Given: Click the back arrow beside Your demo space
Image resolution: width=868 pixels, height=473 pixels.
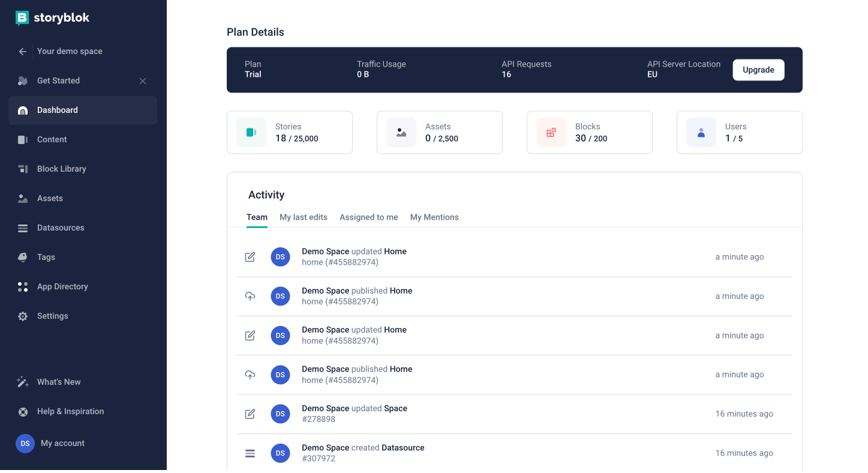Looking at the screenshot, I should pos(22,51).
